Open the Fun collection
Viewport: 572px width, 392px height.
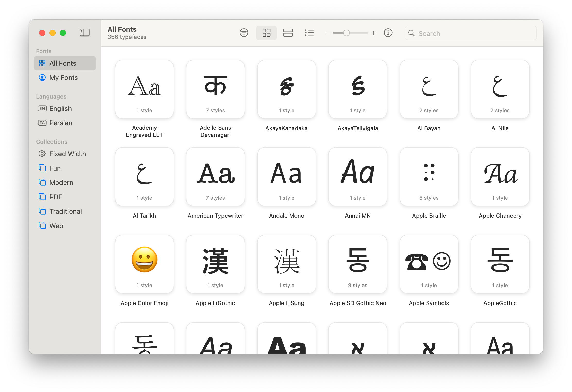[x=55, y=168]
